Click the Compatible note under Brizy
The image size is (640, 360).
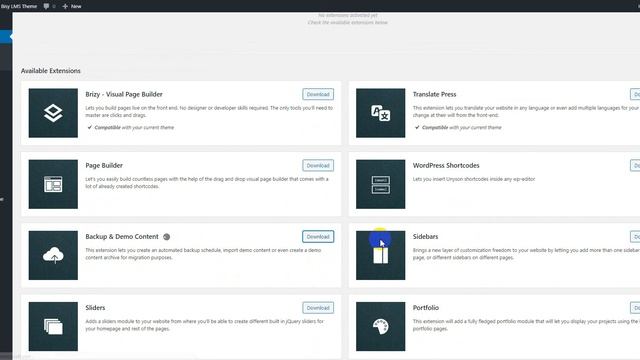click(131, 127)
